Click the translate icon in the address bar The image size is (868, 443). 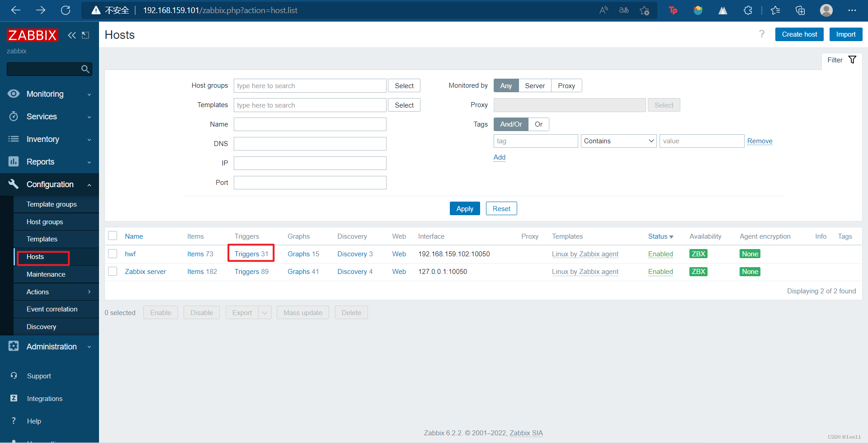tap(624, 10)
